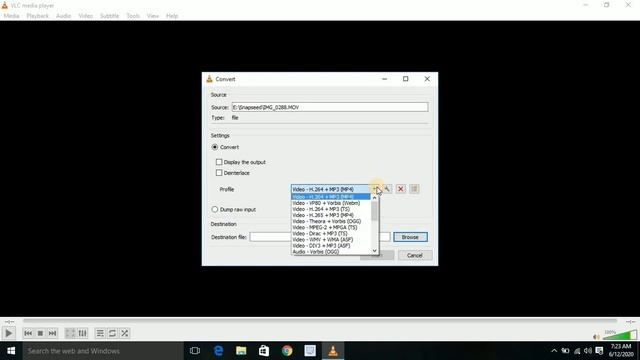The image size is (640, 360).
Task: Open extended settings equalizer icon
Action: point(82,333)
